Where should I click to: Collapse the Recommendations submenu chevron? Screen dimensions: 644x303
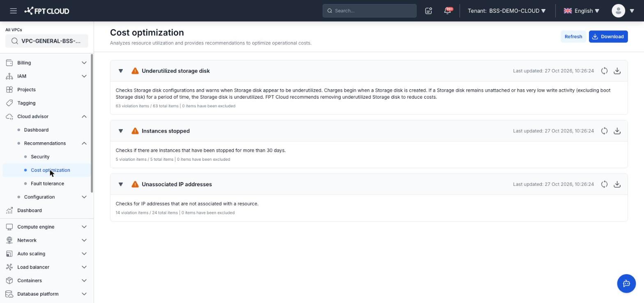click(x=84, y=143)
